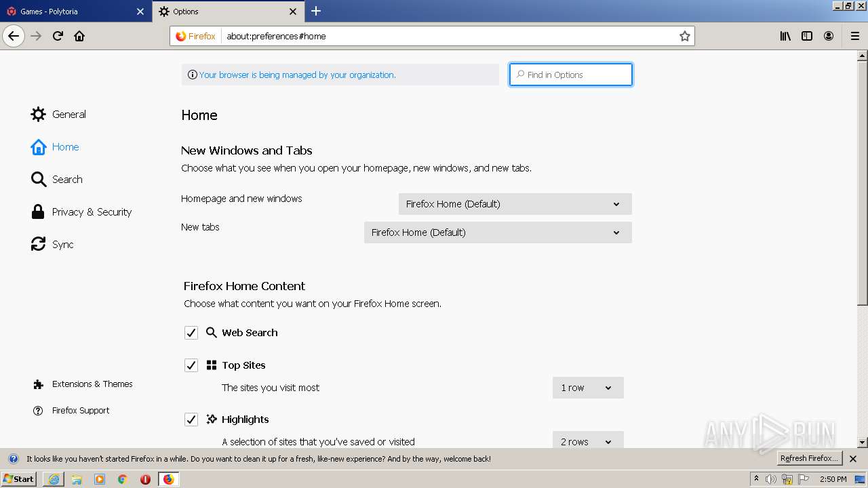Click the system clock 2:50 PM
This screenshot has height=488, width=868.
[833, 479]
